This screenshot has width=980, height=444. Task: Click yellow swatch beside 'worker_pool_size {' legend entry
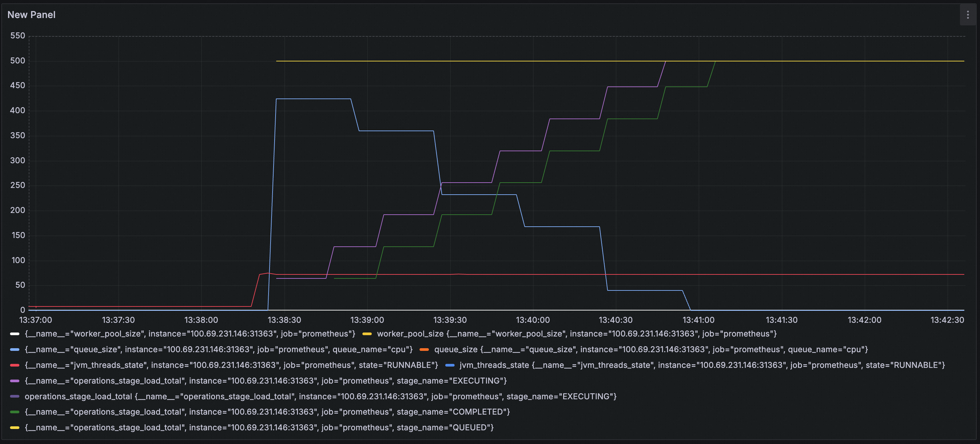point(367,334)
